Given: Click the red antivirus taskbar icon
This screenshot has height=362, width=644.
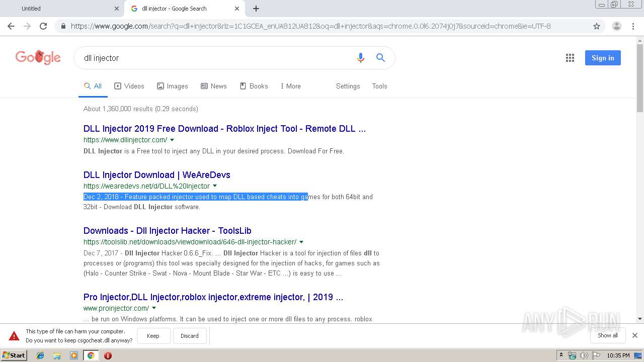Looking at the screenshot, I should 108,355.
